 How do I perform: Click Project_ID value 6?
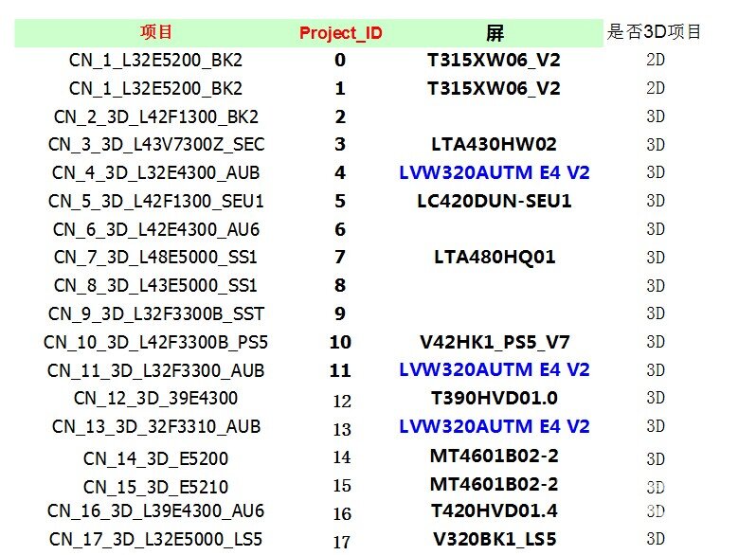340,229
